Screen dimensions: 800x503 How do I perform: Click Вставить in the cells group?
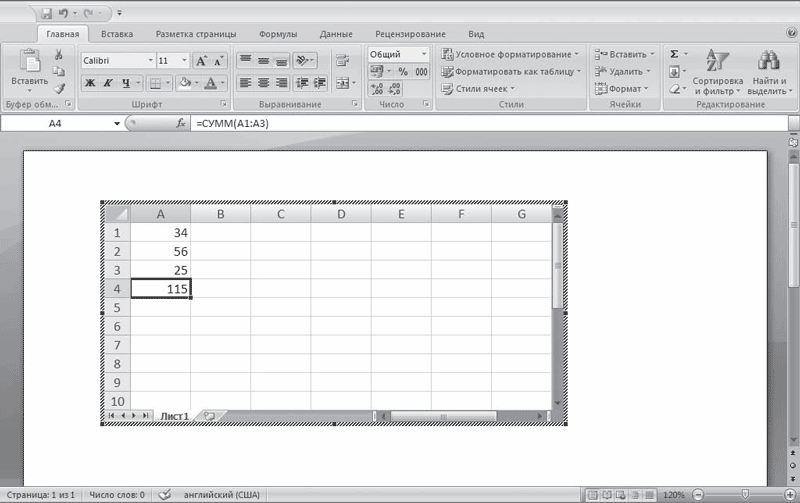coord(624,54)
